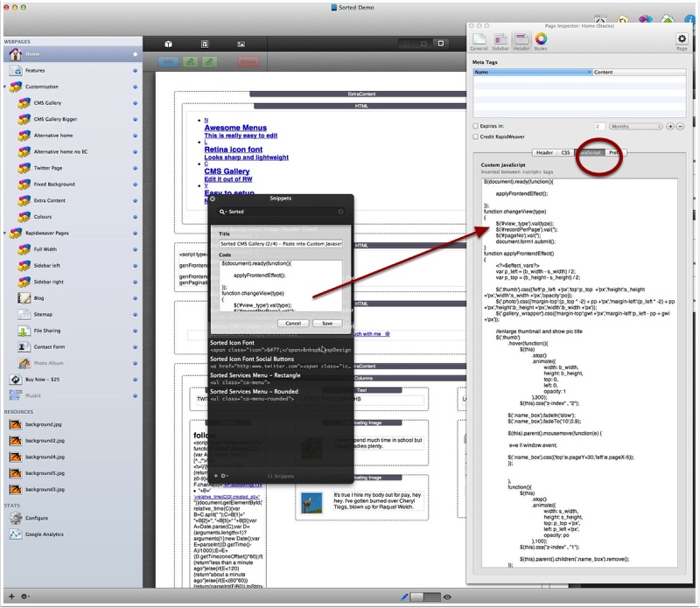Switch to the CSS code tab

click(x=565, y=153)
